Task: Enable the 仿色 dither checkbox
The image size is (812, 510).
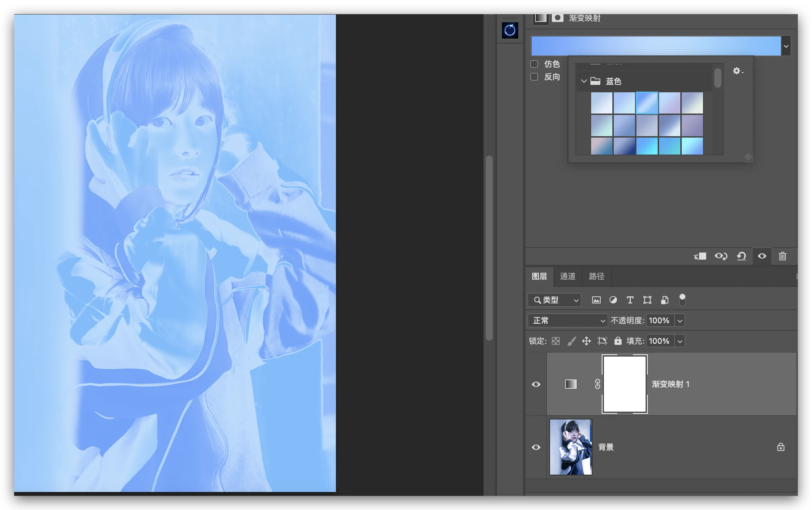Action: [534, 64]
